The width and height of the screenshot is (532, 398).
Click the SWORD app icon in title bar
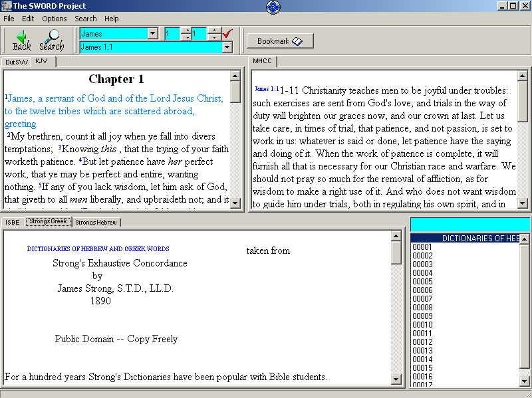click(6, 6)
